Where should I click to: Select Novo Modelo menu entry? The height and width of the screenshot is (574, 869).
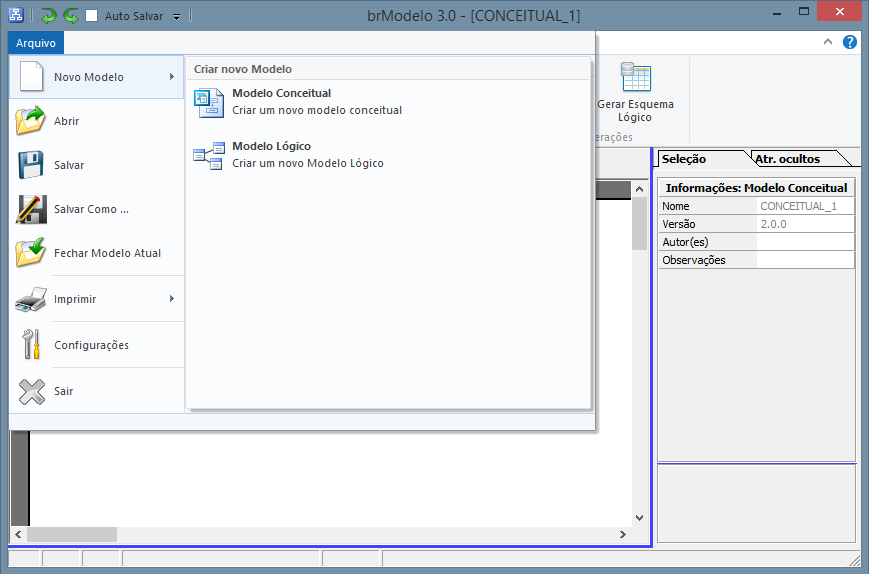pos(96,77)
